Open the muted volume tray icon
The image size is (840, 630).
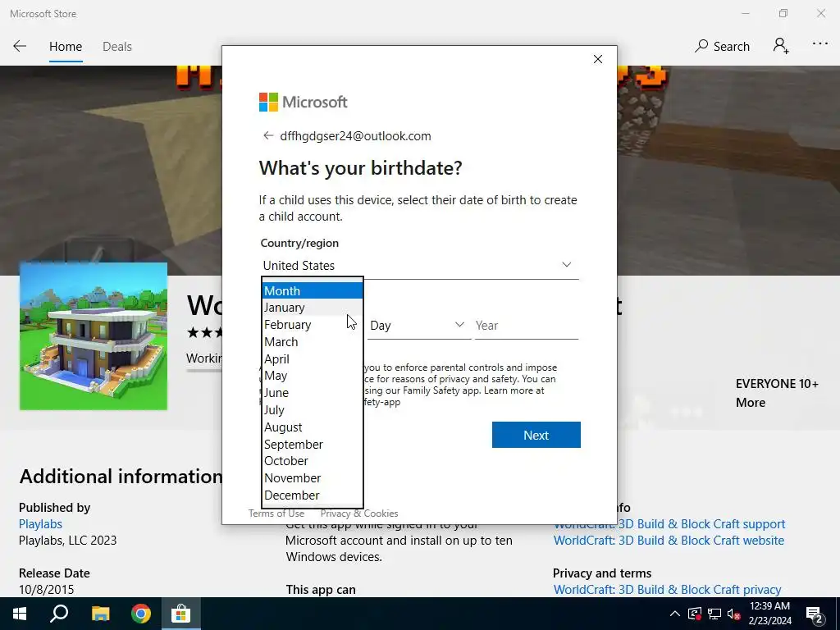tap(734, 614)
